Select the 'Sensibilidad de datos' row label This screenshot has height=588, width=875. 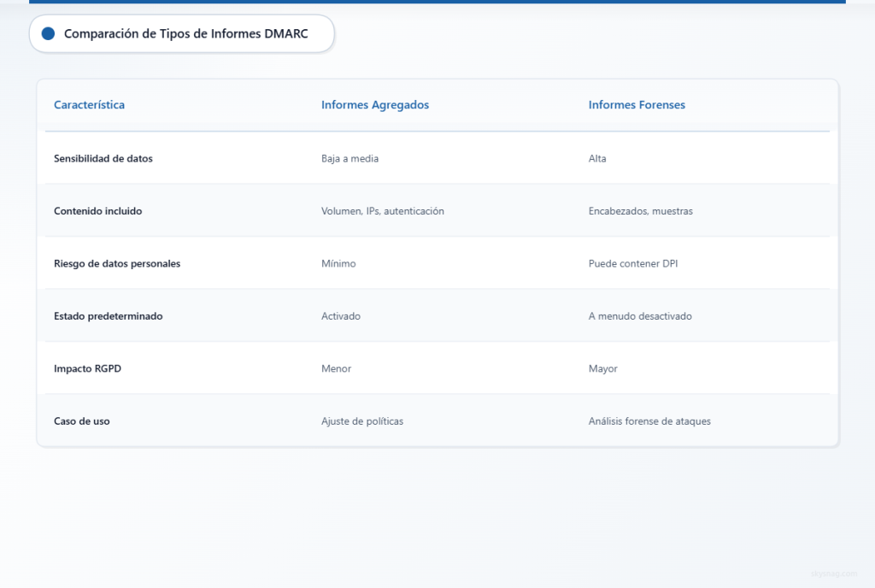point(103,158)
